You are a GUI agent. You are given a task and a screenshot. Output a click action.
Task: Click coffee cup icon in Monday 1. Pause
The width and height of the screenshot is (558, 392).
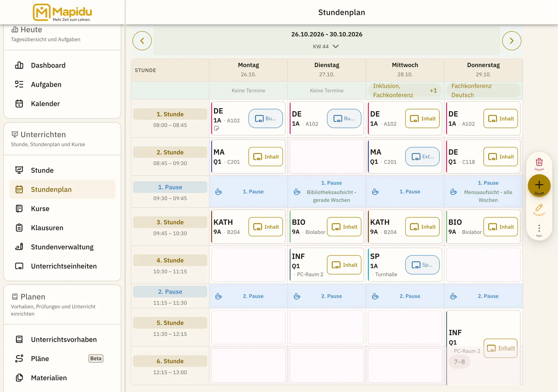(219, 192)
